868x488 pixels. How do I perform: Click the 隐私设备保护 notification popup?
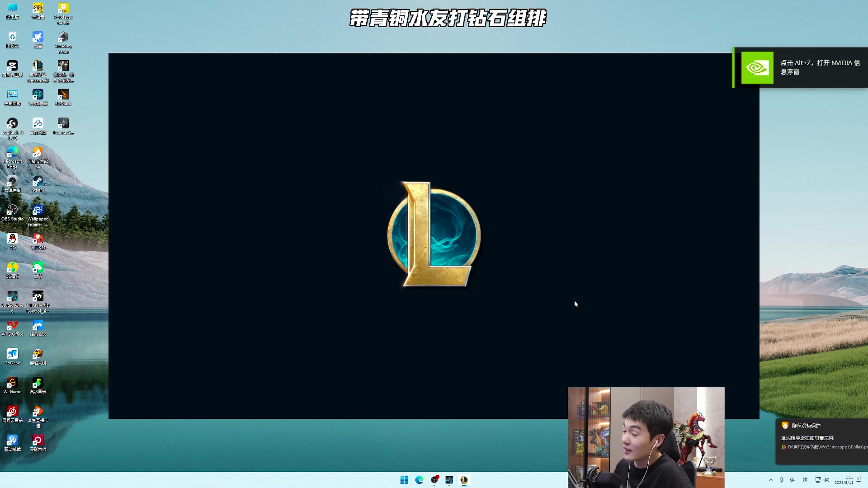822,441
